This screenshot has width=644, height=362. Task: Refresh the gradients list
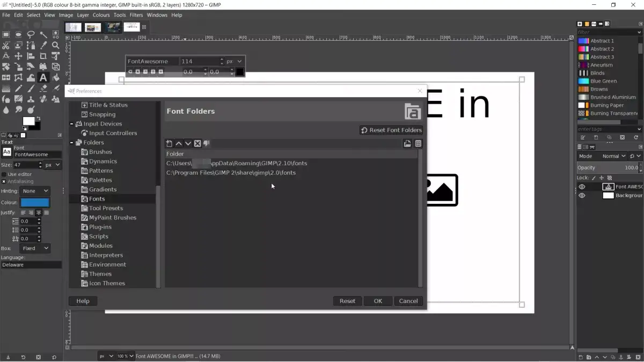pos(636,137)
